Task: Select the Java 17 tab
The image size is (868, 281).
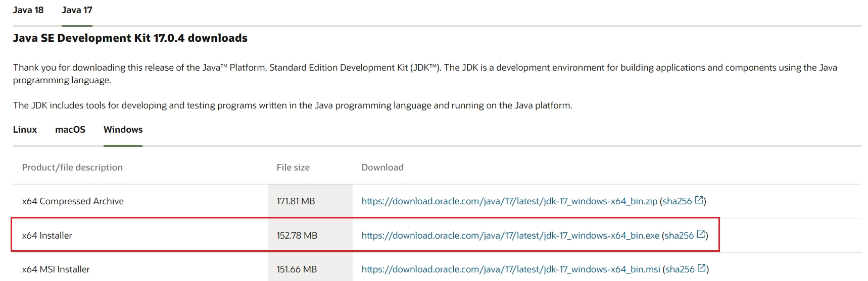Action: pos(77,10)
